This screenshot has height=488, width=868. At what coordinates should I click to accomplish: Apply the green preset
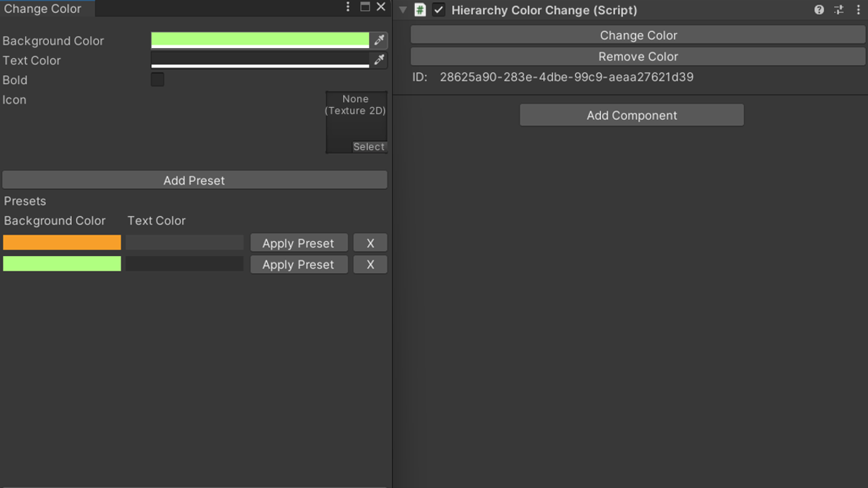coord(298,264)
